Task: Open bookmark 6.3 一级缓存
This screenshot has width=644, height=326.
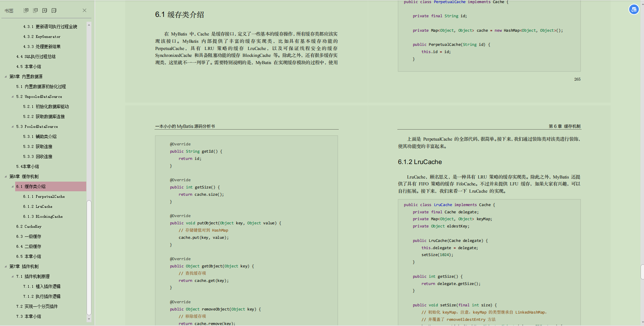Action: [29, 236]
